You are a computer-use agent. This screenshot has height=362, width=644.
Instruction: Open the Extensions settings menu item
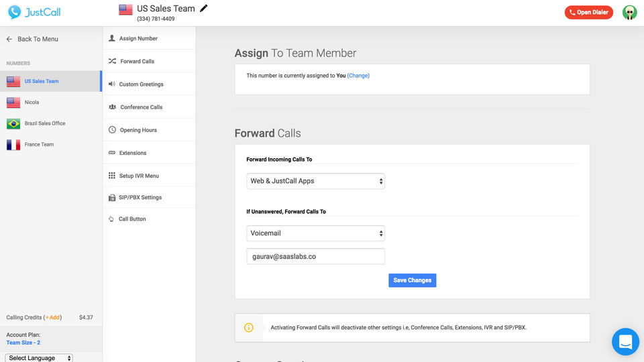[132, 153]
